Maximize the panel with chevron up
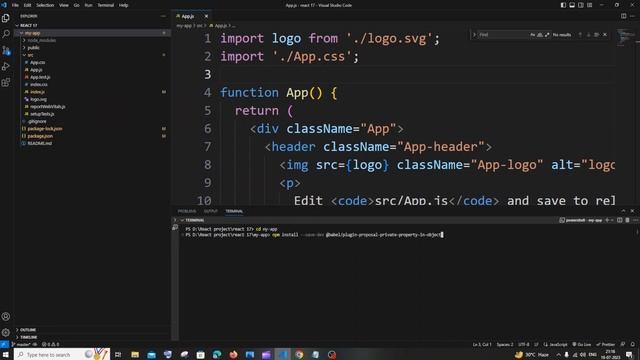Screen dimensions: 640x360 point(623,211)
